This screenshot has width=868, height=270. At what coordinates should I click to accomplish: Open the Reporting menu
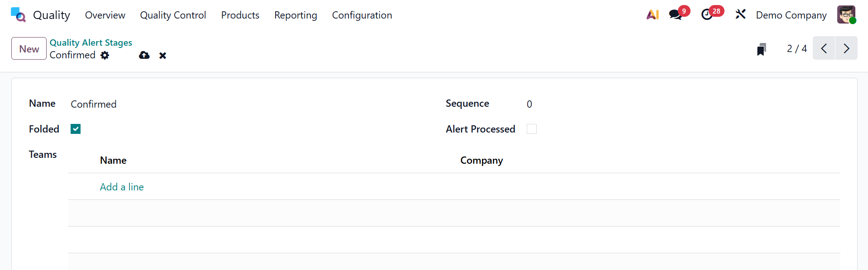(x=296, y=15)
